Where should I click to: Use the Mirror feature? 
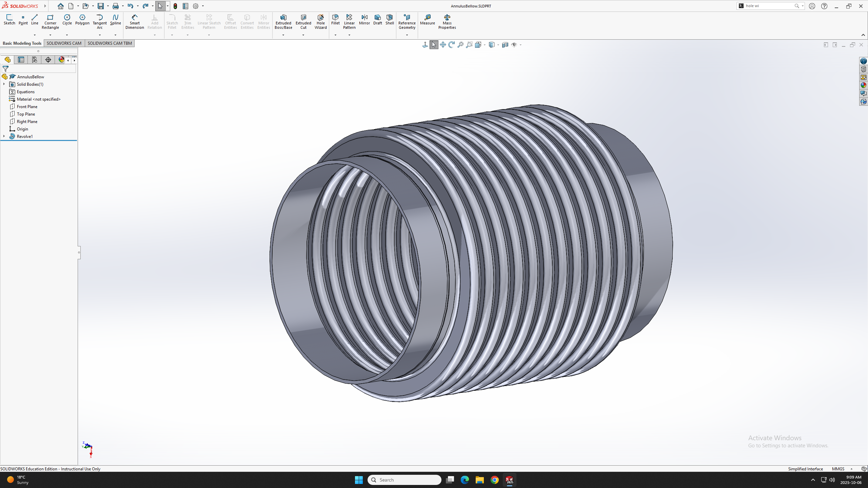[x=364, y=20]
